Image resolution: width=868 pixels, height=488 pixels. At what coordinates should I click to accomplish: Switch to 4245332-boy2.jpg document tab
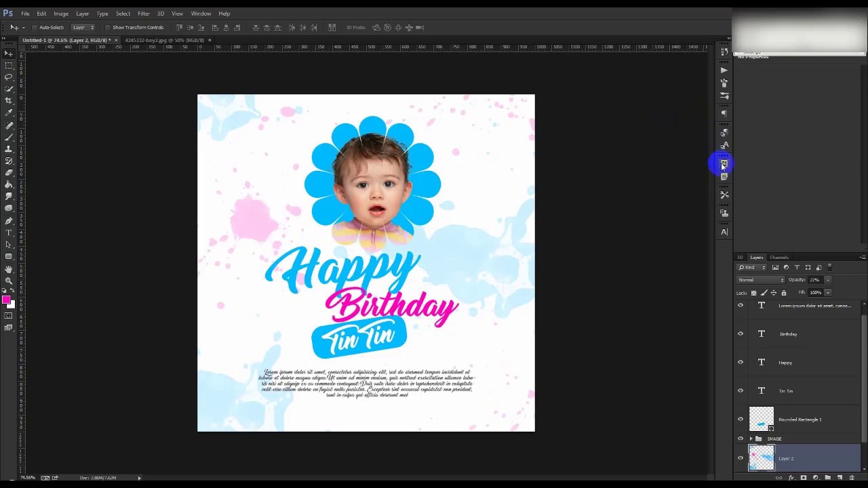[x=165, y=41]
